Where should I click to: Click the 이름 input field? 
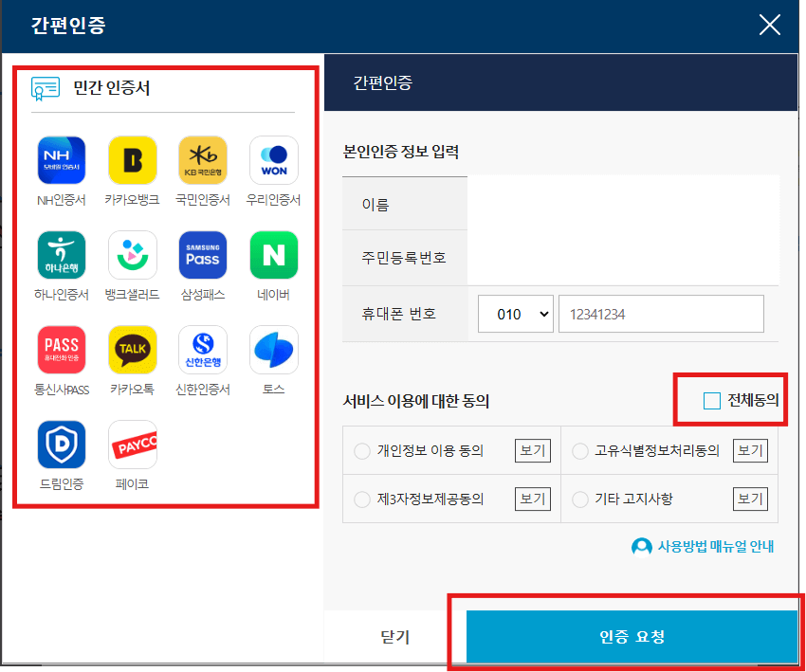[623, 204]
